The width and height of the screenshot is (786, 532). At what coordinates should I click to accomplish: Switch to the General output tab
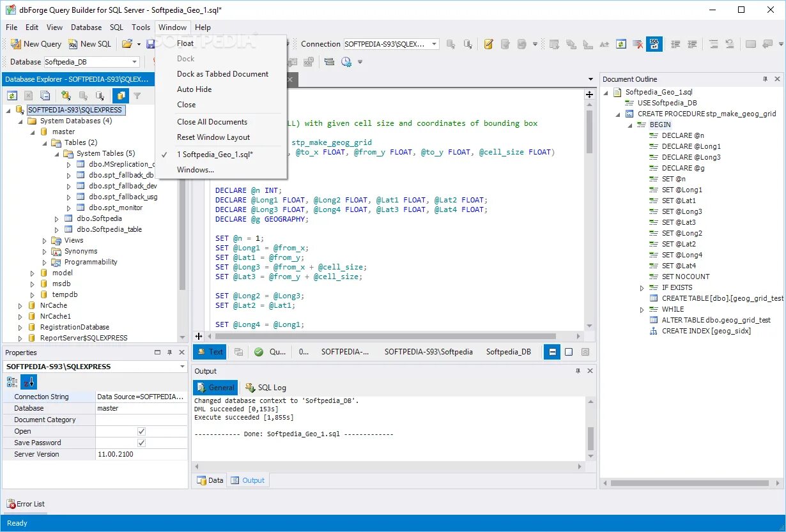pyautogui.click(x=215, y=388)
